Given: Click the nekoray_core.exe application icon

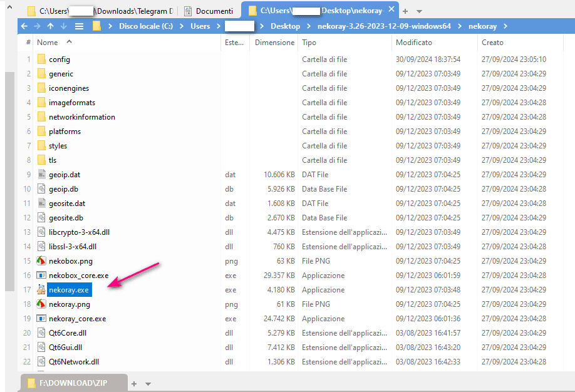Looking at the screenshot, I should [x=41, y=318].
